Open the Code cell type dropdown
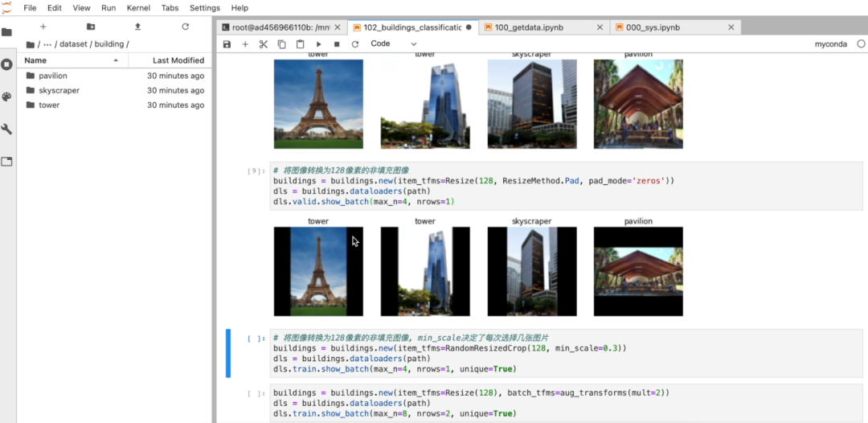 (x=394, y=44)
